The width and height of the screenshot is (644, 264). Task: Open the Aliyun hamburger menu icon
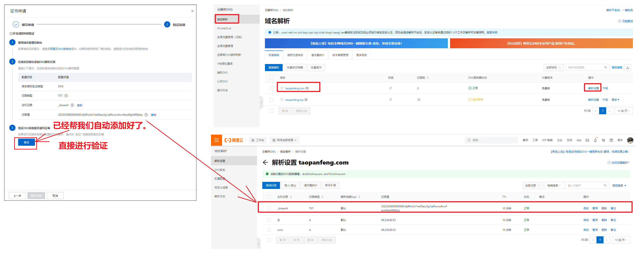coord(216,140)
